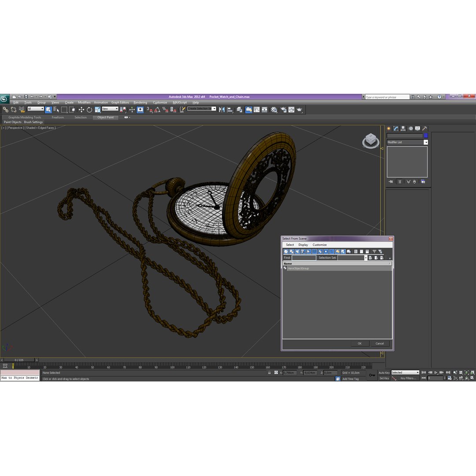476x476 pixels.
Task: Open the Edit menu
Action: pos(16,103)
